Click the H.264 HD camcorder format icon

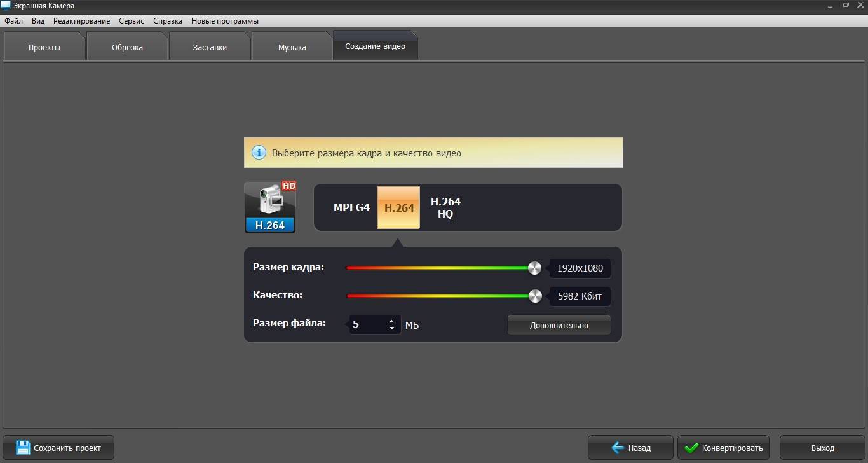pyautogui.click(x=270, y=207)
